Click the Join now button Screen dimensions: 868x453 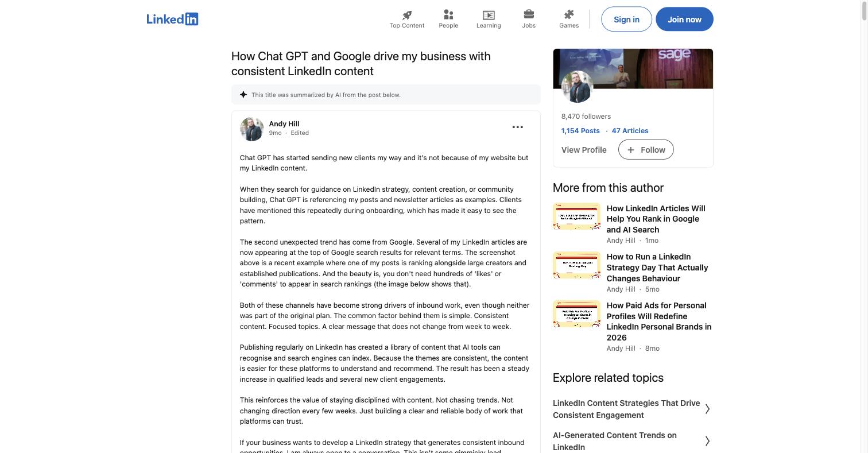click(x=684, y=19)
